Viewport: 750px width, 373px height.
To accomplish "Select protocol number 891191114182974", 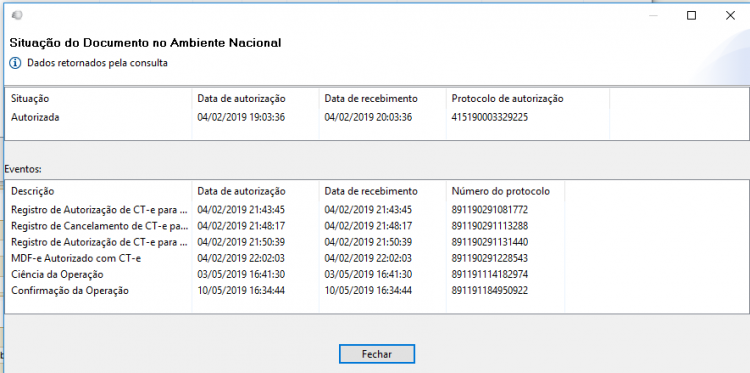I will click(x=490, y=274).
